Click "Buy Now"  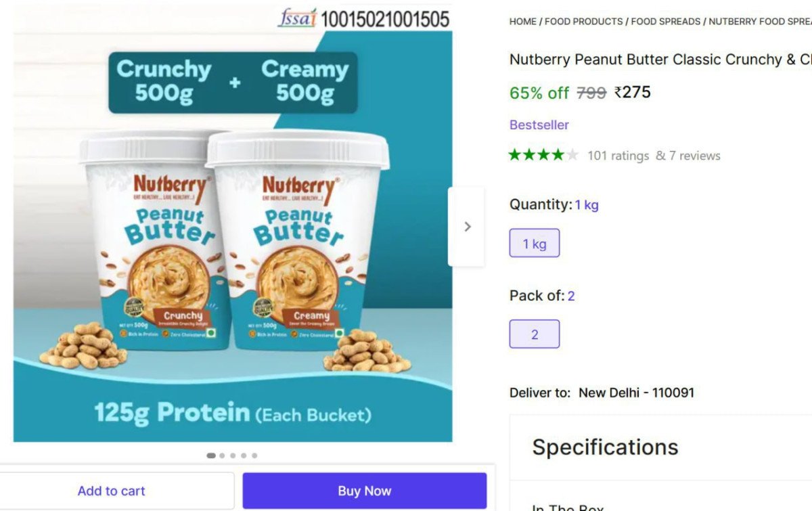pos(364,491)
